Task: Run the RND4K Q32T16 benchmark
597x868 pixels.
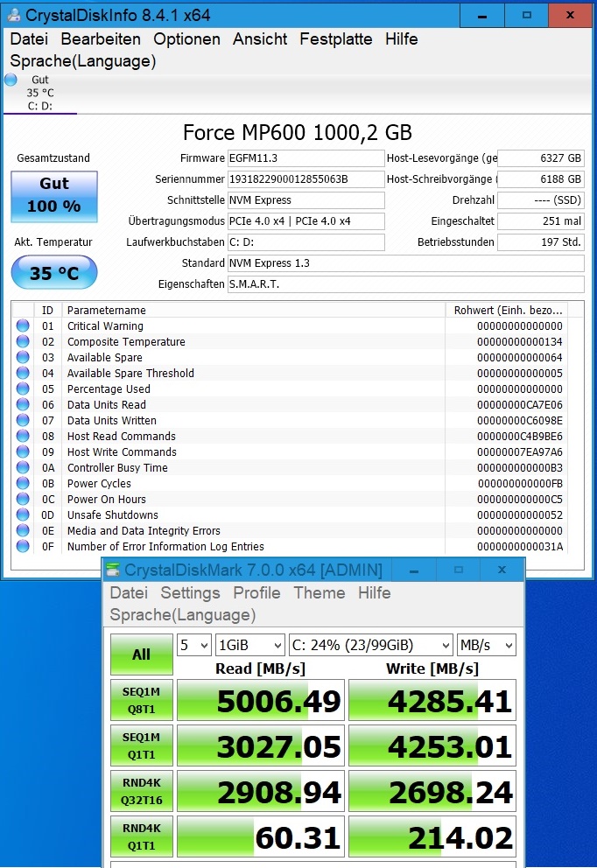Action: pyautogui.click(x=141, y=791)
